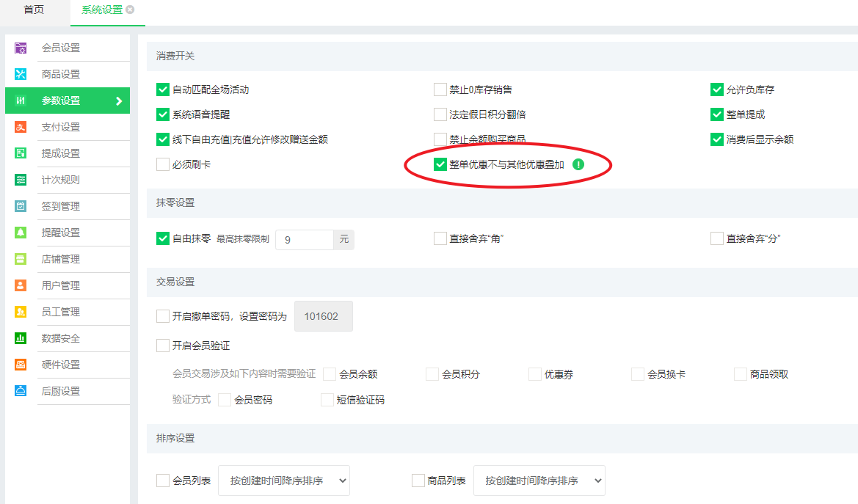The height and width of the screenshot is (504, 858).
Task: Enable the 必须刷卡 checkbox
Action: point(163,165)
